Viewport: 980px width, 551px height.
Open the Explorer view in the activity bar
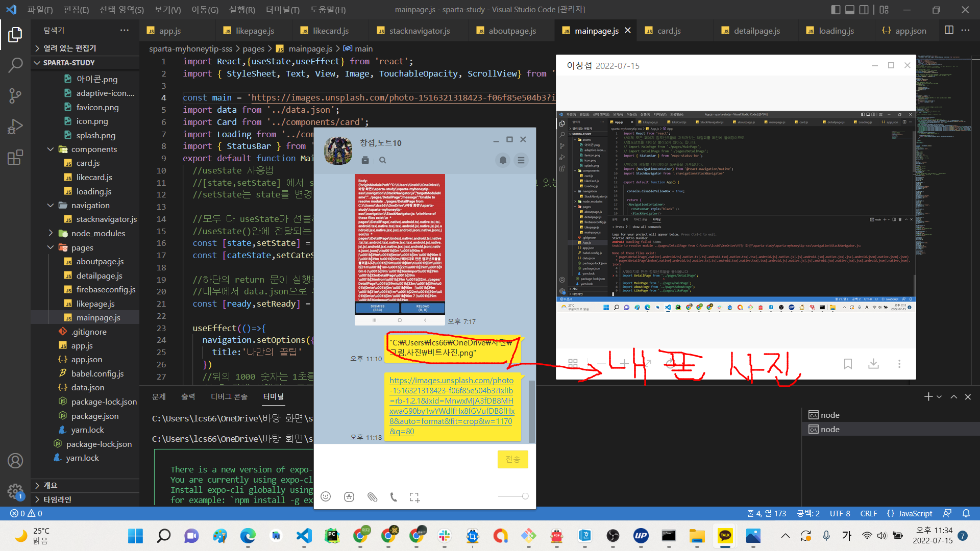(15, 35)
